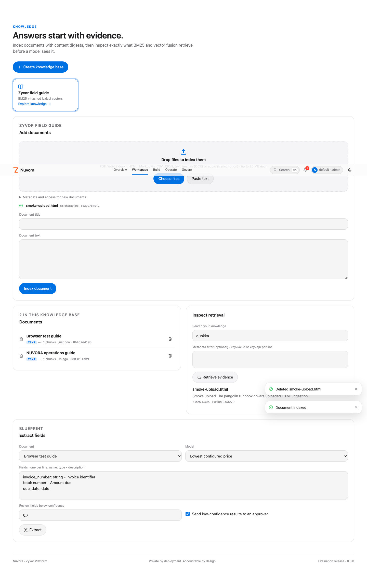This screenshot has width=367, height=588.
Task: Click trash icon for NUVORA operations guide
Action: click(170, 356)
